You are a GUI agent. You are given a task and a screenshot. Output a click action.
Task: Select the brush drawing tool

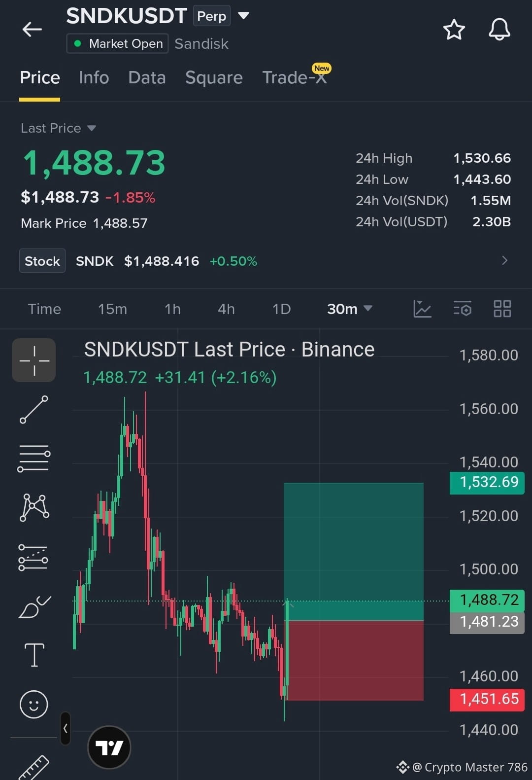(34, 606)
